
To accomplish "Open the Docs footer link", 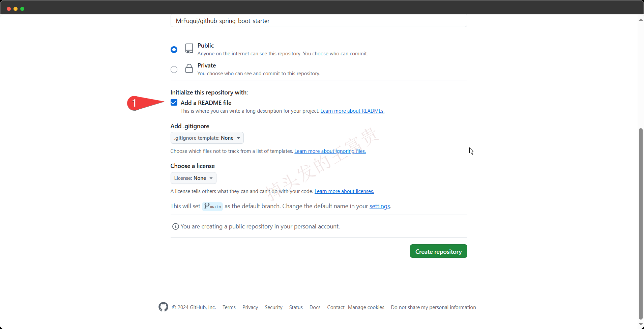I will pyautogui.click(x=315, y=307).
